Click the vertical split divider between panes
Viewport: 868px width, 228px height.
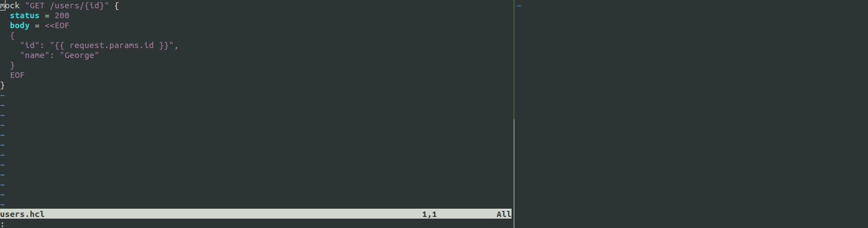tap(514, 114)
